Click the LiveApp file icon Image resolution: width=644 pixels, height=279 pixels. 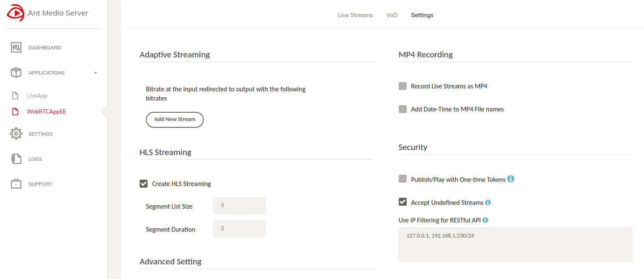pyautogui.click(x=16, y=96)
